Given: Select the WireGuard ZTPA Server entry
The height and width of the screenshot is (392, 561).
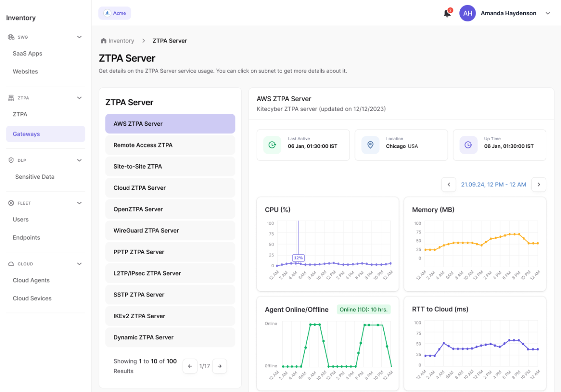Looking at the screenshot, I should tap(170, 230).
